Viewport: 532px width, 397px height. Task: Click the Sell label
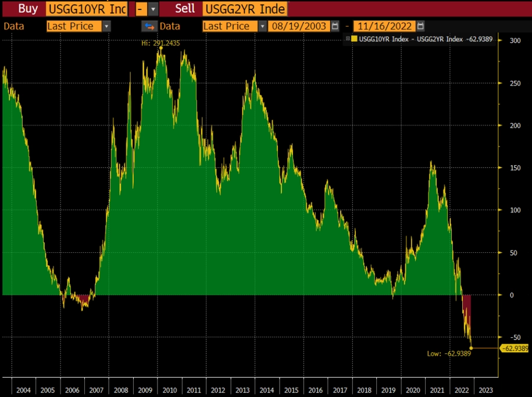(185, 9)
